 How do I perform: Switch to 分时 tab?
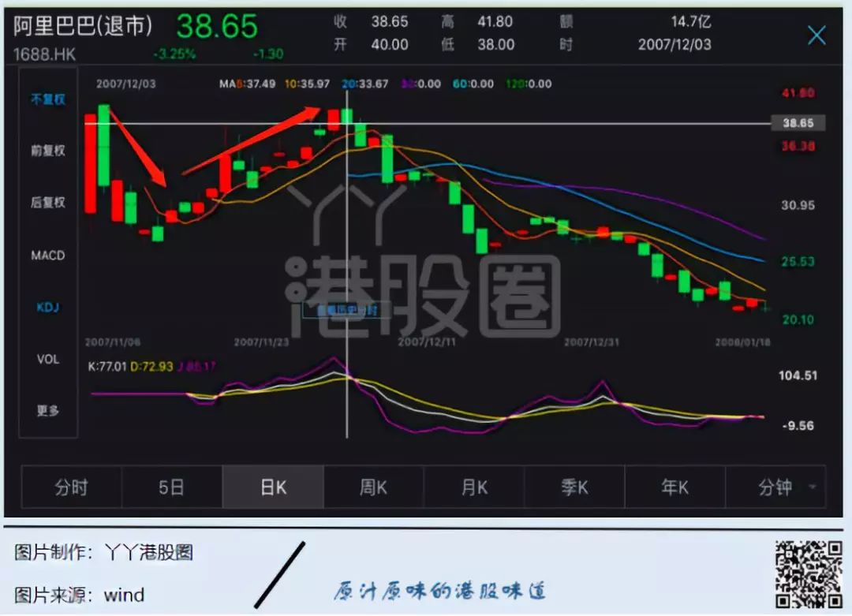(72, 487)
